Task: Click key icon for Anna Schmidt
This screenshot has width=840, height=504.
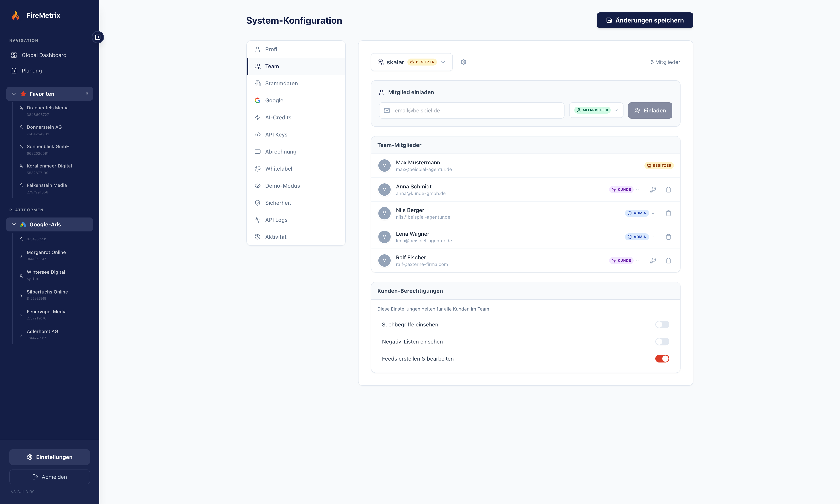Action: click(653, 190)
